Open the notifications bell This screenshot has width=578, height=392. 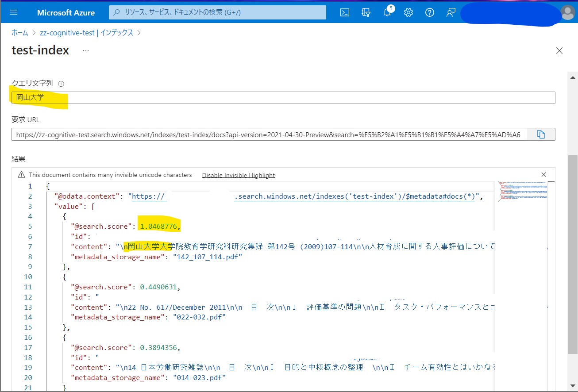pos(387,12)
